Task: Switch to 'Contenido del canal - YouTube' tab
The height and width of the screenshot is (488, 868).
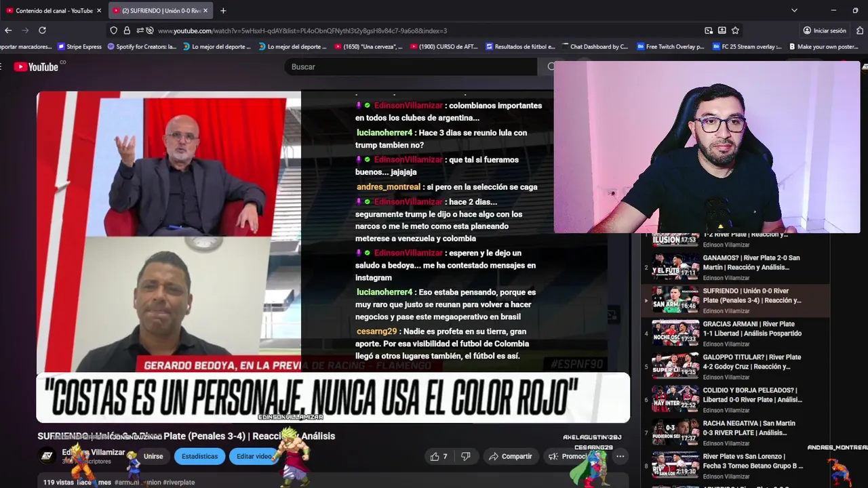Action: pos(54,11)
